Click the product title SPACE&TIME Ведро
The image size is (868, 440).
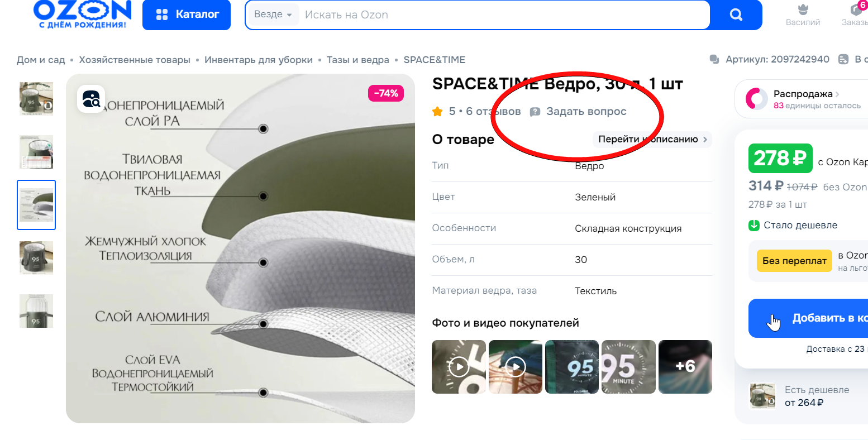click(x=557, y=84)
